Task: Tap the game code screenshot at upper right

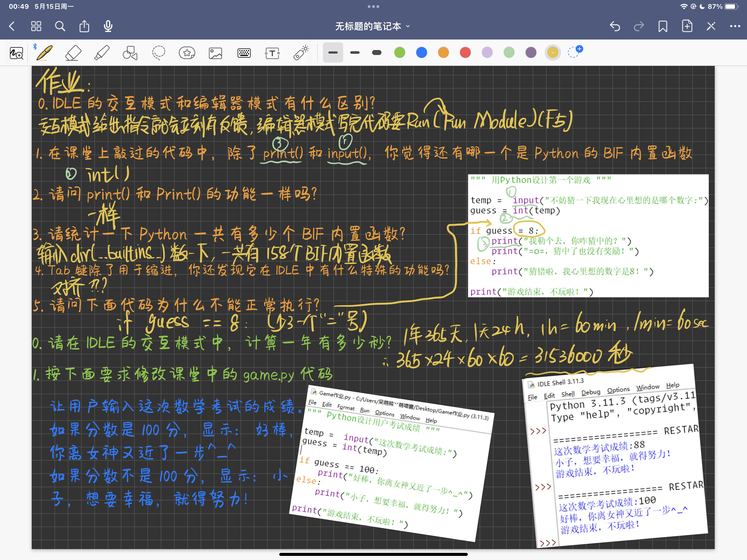Action: point(588,236)
